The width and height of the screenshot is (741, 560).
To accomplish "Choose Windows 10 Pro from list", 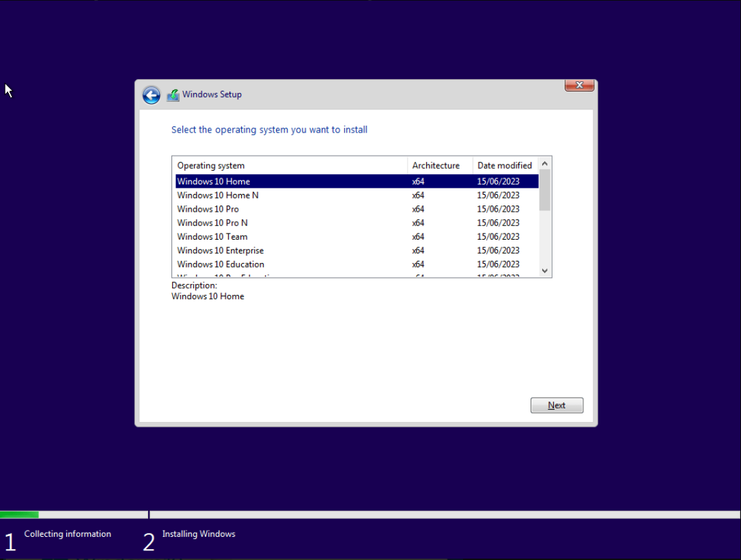I will [x=356, y=209].
